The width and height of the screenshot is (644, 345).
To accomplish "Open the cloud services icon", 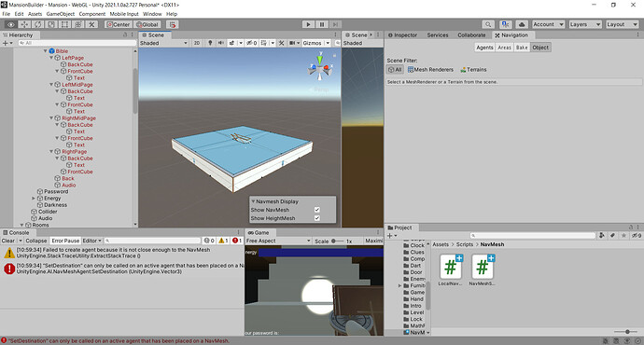I will click(x=522, y=24).
